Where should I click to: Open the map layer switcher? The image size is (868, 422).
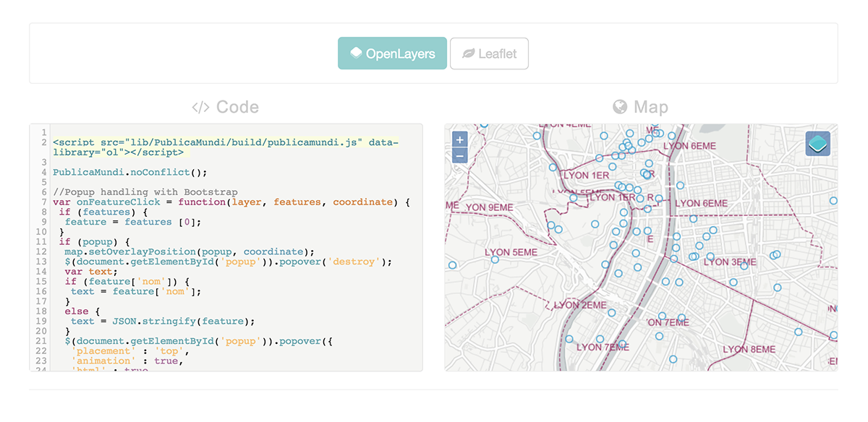(x=818, y=144)
